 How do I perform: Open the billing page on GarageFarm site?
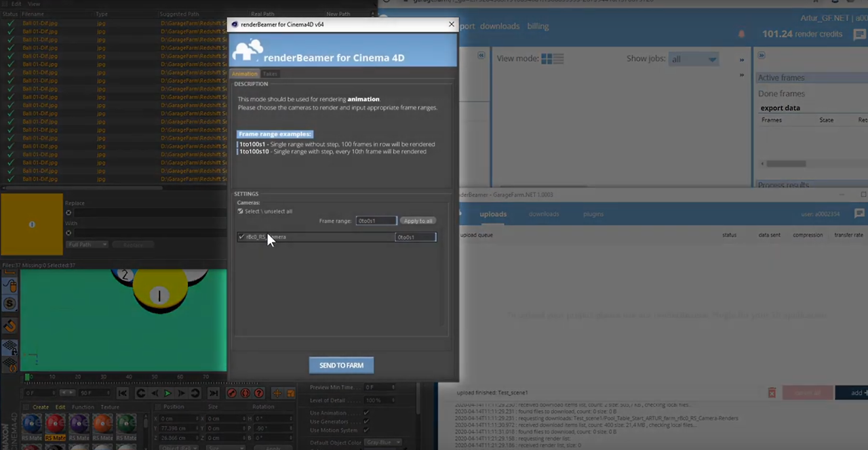pyautogui.click(x=538, y=26)
